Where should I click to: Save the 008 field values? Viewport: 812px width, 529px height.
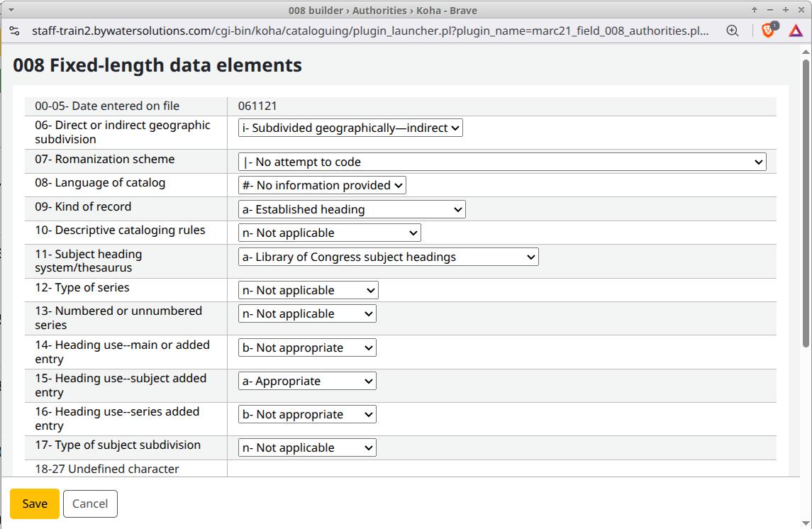coord(35,503)
